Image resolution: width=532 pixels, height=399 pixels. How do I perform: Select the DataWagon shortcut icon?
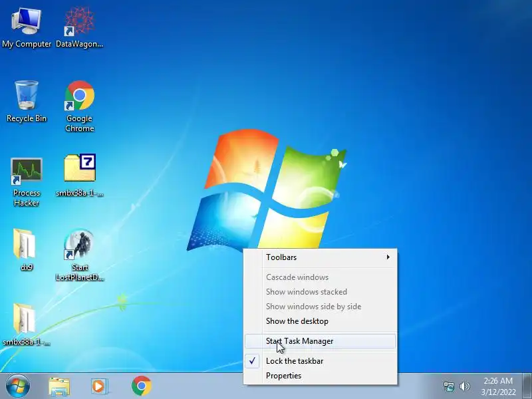[x=79, y=28]
